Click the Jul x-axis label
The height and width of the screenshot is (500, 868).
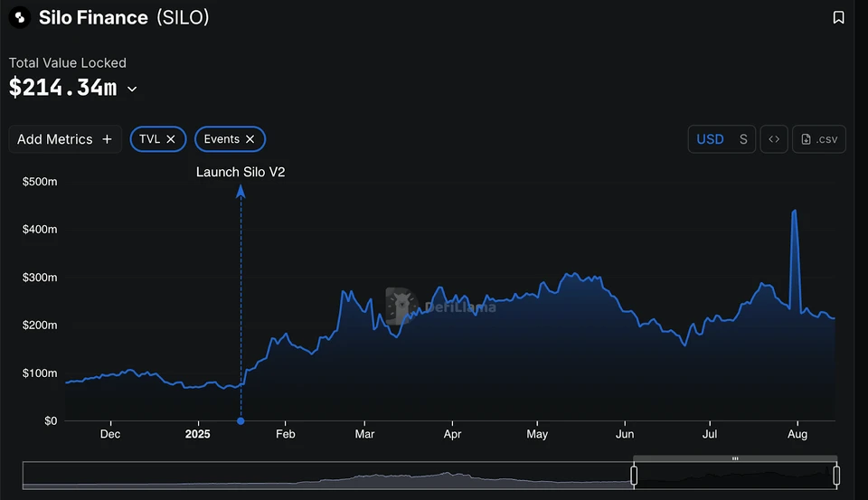coord(710,434)
